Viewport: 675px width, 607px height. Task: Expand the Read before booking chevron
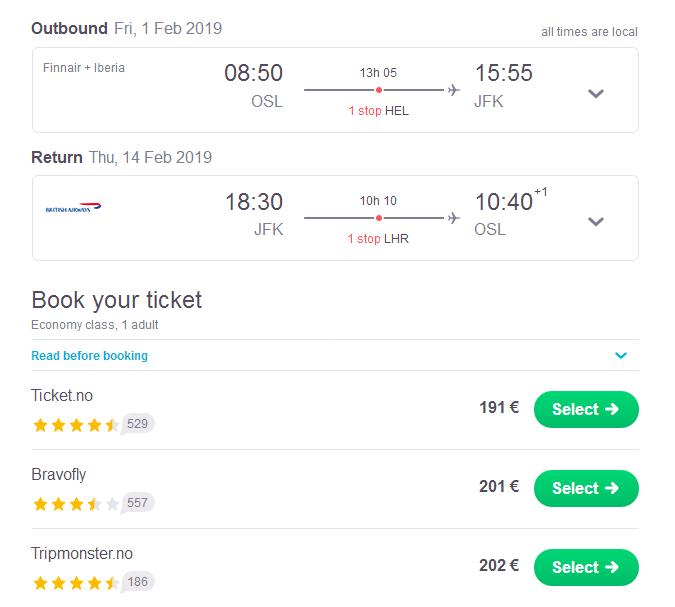tap(621, 355)
